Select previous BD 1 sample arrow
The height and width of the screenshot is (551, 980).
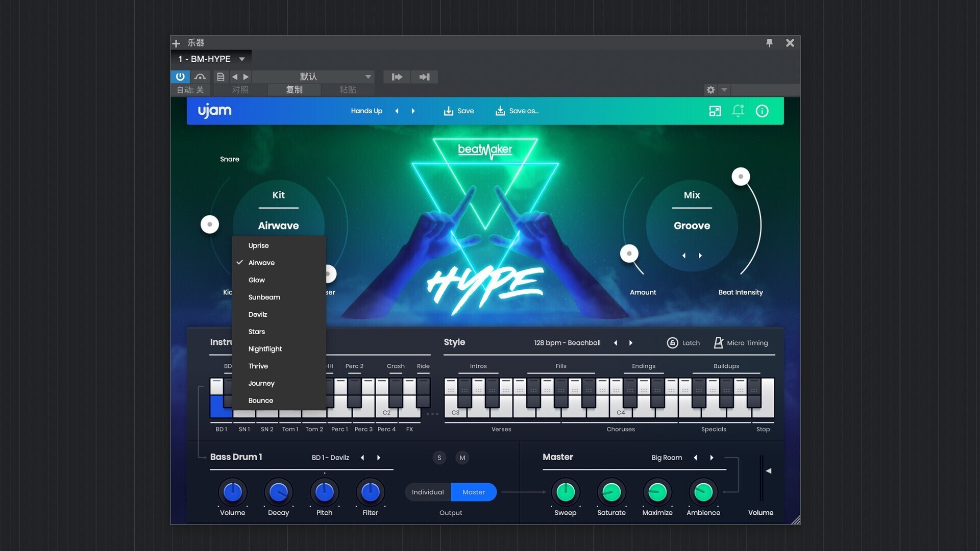click(362, 458)
